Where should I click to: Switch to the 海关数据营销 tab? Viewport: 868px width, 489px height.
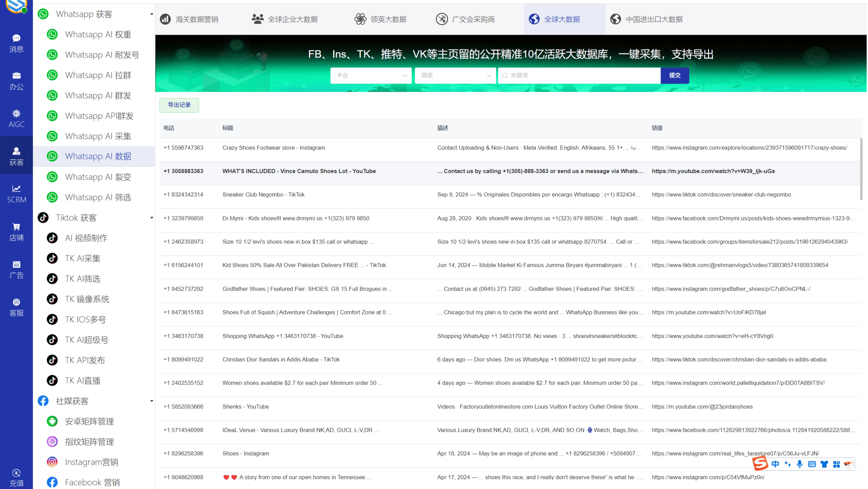(190, 19)
